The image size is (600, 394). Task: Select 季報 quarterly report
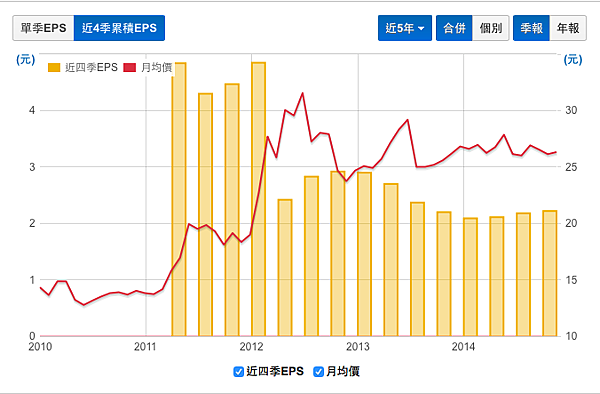coord(532,28)
